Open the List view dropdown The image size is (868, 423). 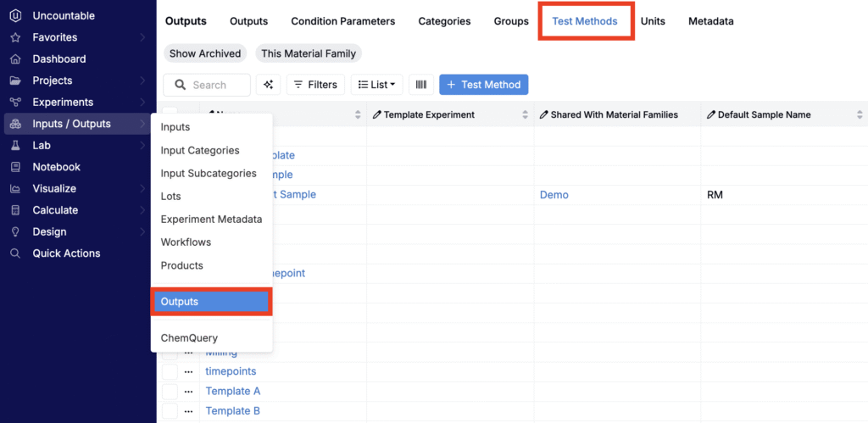(376, 85)
